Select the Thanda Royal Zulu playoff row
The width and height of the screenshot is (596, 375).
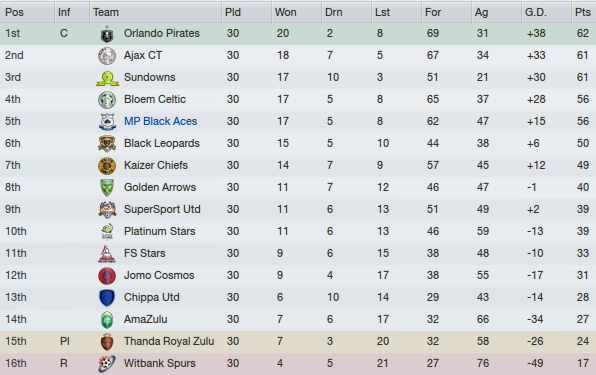pyautogui.click(x=298, y=342)
